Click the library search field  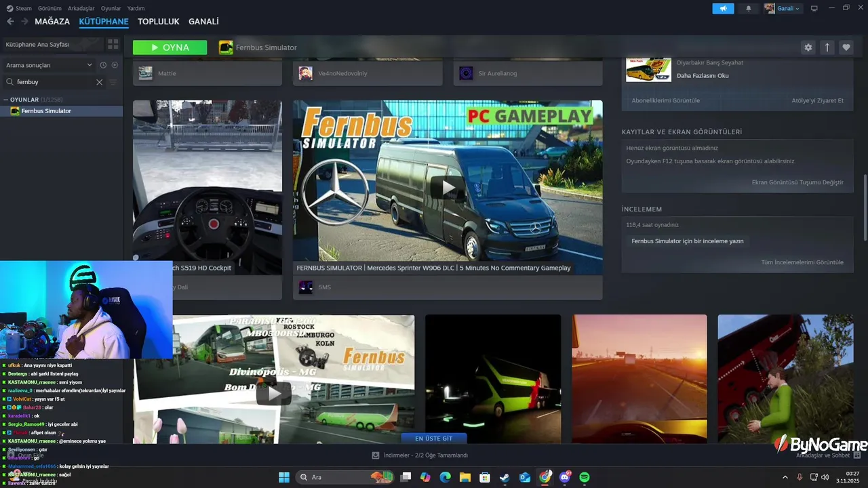point(54,82)
